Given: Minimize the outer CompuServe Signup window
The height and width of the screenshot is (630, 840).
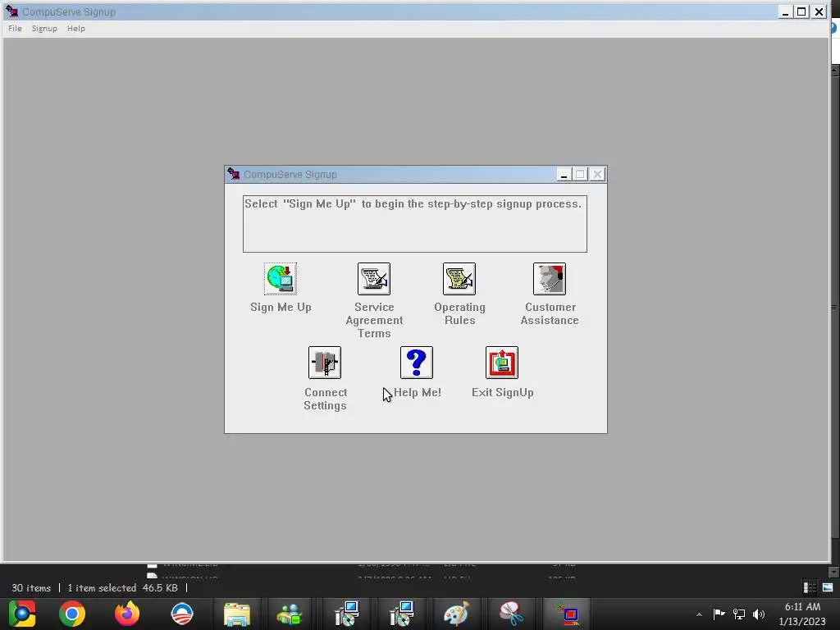Looking at the screenshot, I should click(785, 11).
